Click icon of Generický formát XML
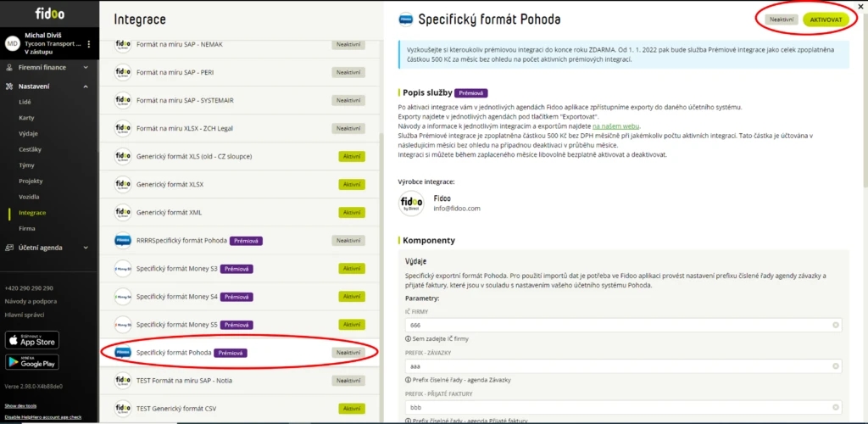The height and width of the screenshot is (424, 868). (123, 212)
